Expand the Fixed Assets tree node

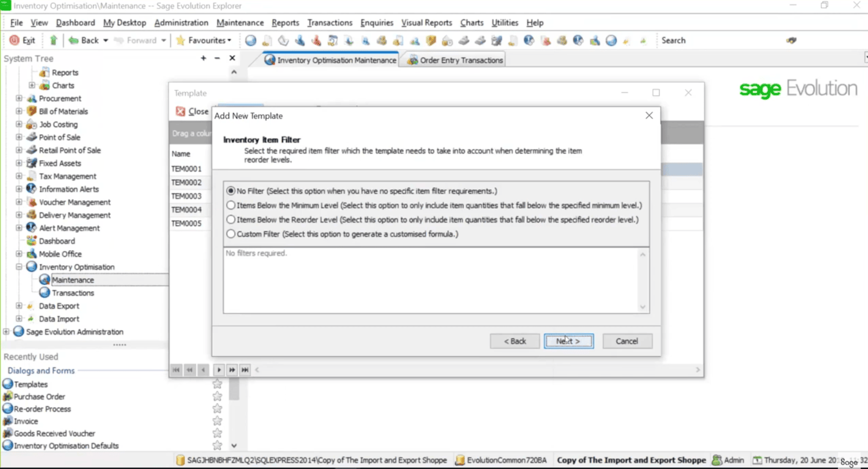coord(19,163)
